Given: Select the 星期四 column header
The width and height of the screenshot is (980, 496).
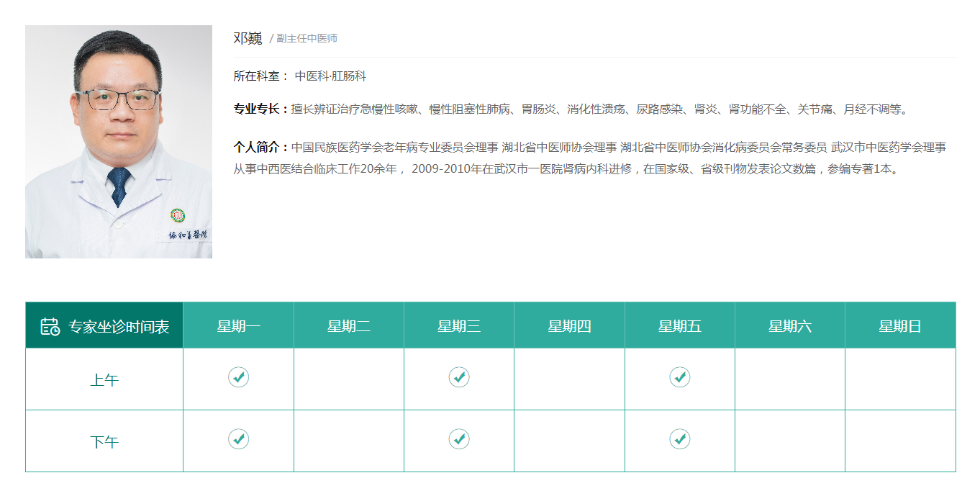Looking at the screenshot, I should point(569,326).
